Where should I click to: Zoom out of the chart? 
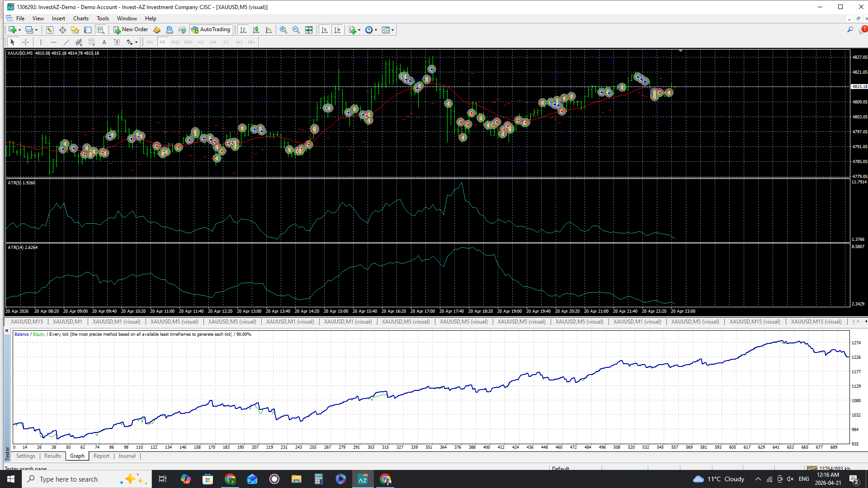296,30
